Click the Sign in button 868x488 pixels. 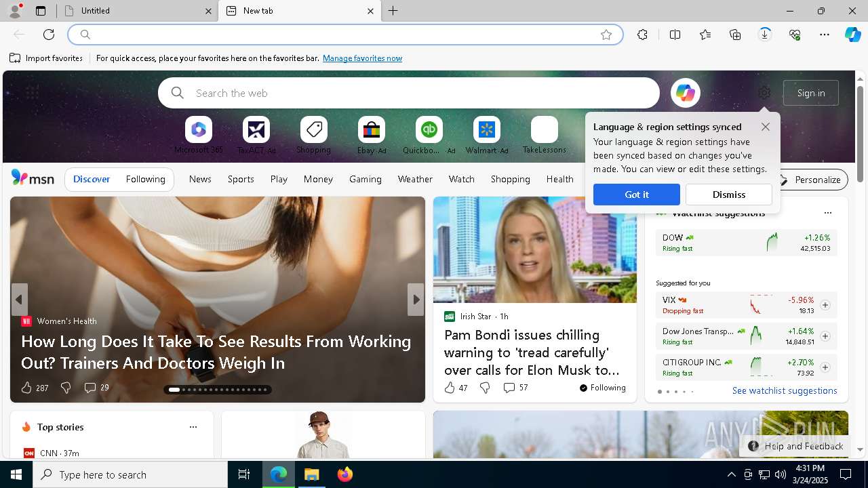[x=811, y=93]
